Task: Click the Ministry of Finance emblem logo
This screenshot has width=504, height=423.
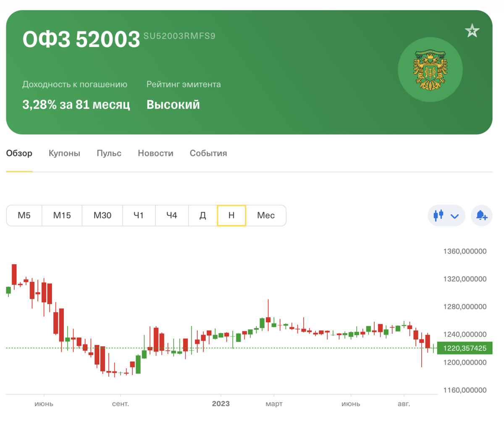Action: tap(430, 70)
